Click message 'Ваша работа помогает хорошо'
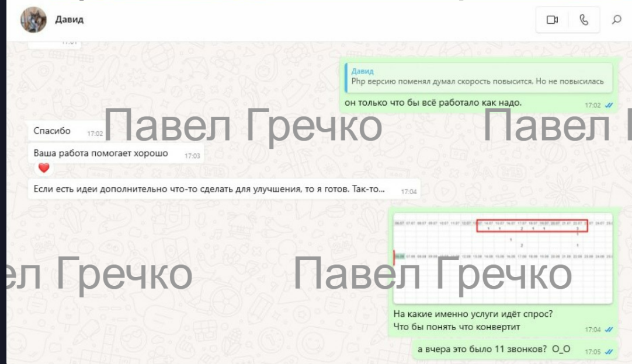This screenshot has height=364, width=632. (x=116, y=153)
